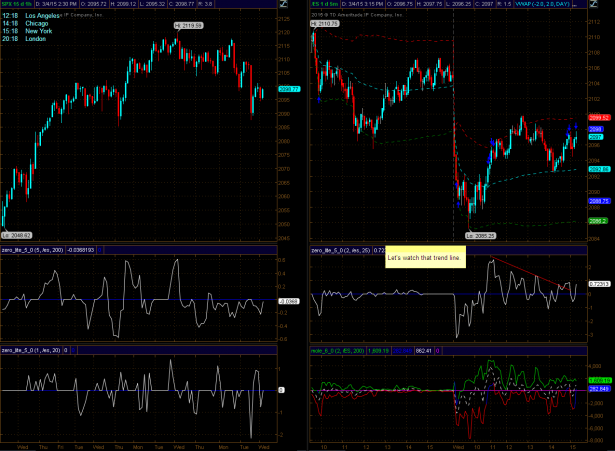Click the Hi: 2119.59 bubble on SPX chart
This screenshot has height=451, width=615.
(x=189, y=25)
